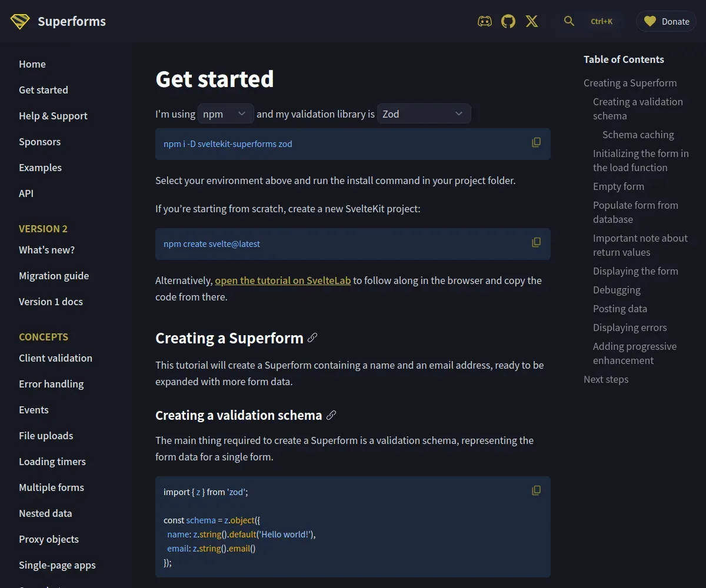Click the Ctrl+K search shortcut button

click(601, 21)
